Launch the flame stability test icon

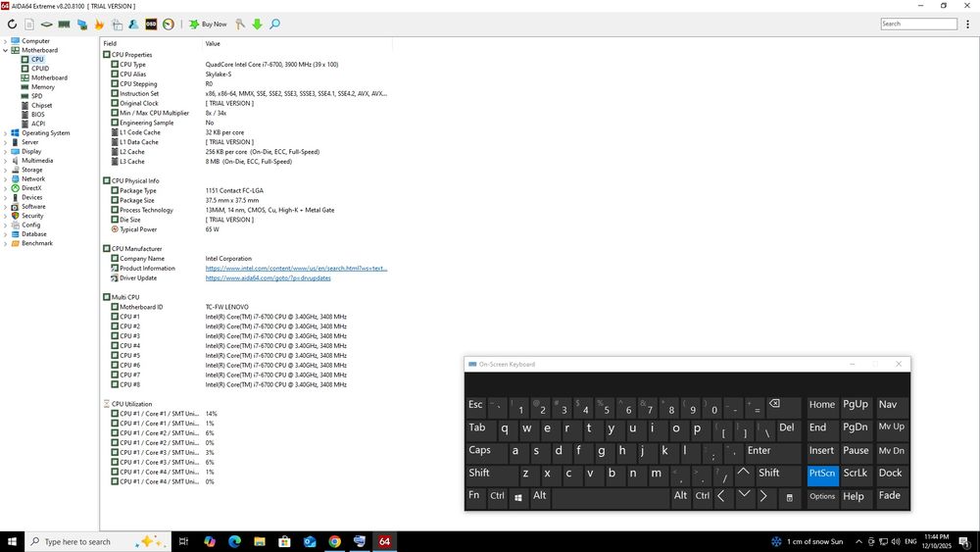[x=99, y=25]
